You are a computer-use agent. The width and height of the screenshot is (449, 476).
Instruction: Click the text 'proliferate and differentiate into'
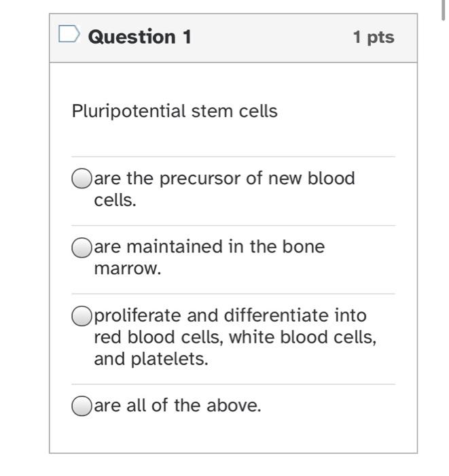pos(230,316)
